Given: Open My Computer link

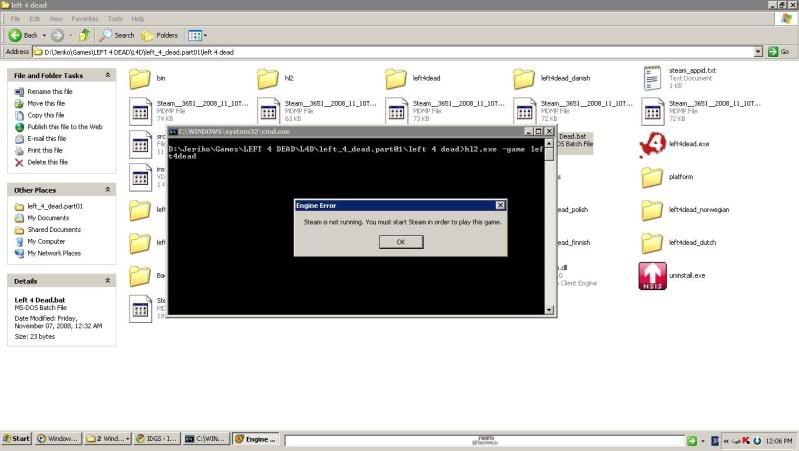Looking at the screenshot, I should 46,242.
